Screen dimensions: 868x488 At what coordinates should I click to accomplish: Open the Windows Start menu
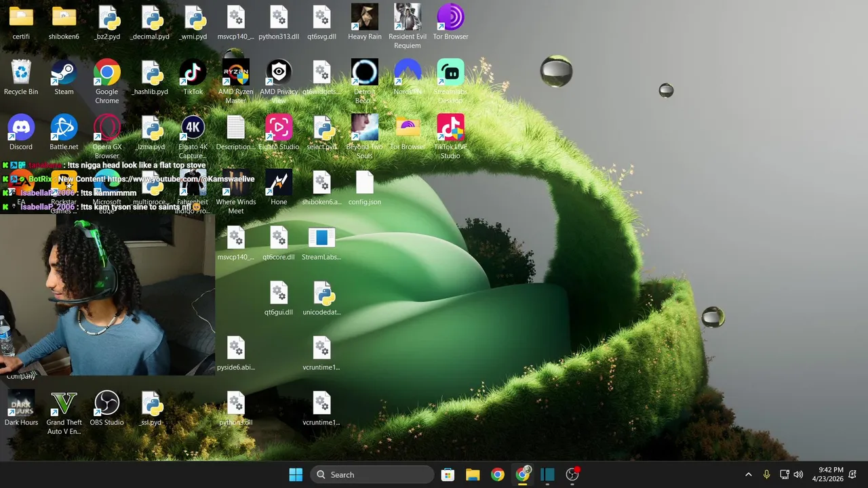[296, 474]
